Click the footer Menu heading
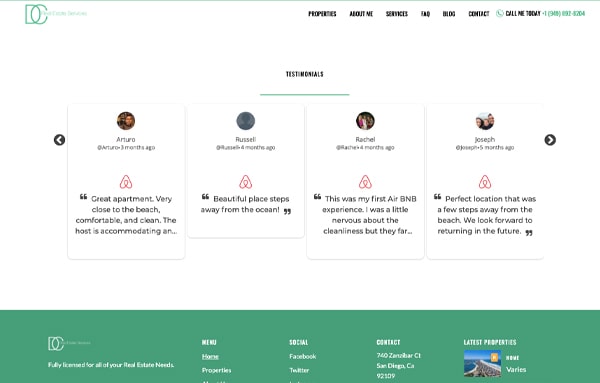The image size is (600, 383). click(209, 342)
